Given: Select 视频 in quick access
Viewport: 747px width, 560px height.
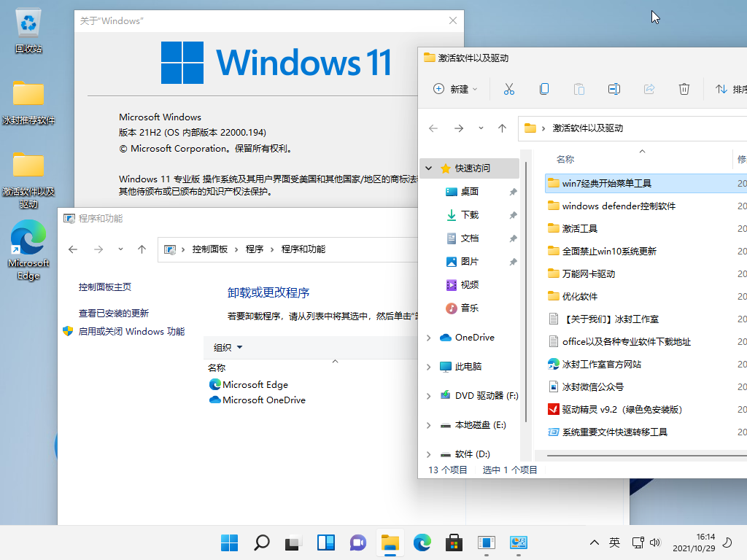Looking at the screenshot, I should pyautogui.click(x=470, y=285).
